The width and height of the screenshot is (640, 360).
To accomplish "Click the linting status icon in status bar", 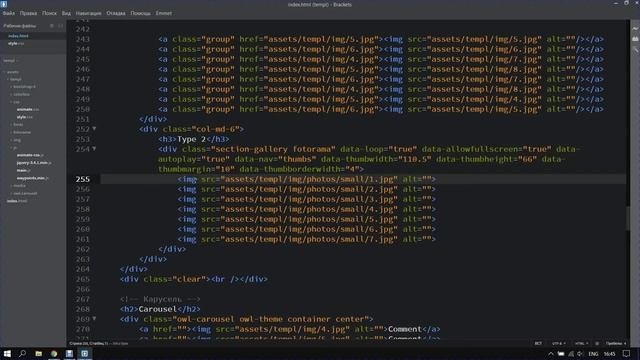I will [x=597, y=343].
